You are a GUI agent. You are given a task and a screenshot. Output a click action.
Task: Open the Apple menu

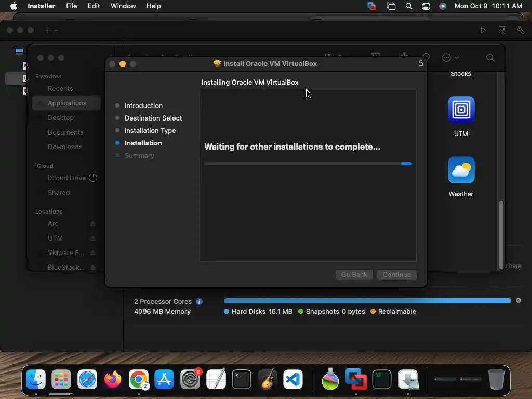(14, 6)
